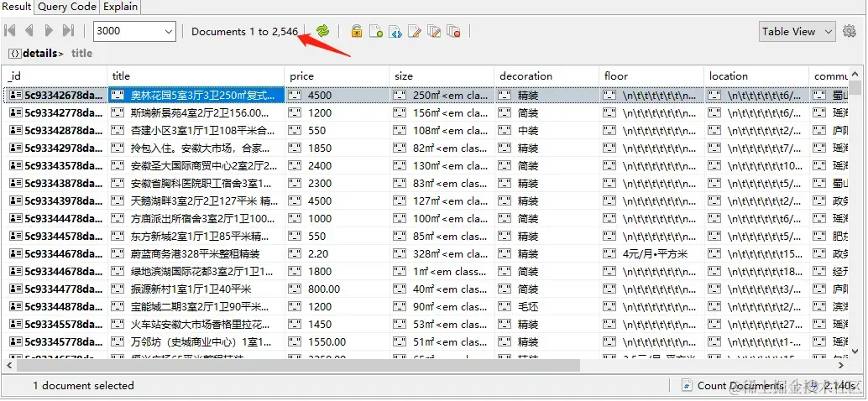
Task: Click the remove document icon
Action: pyautogui.click(x=454, y=31)
